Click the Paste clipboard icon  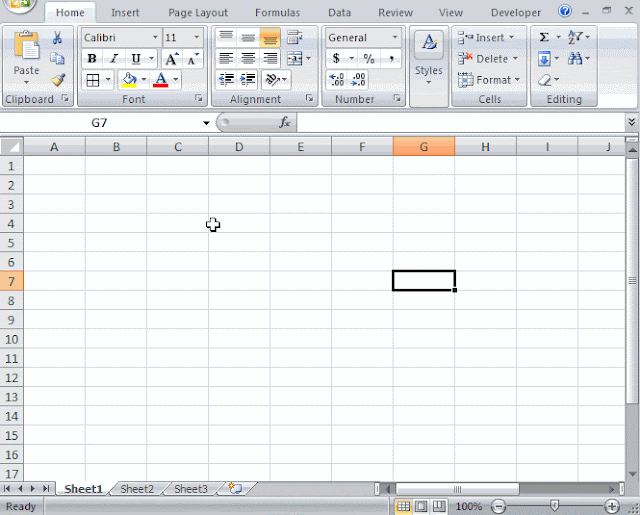27,46
